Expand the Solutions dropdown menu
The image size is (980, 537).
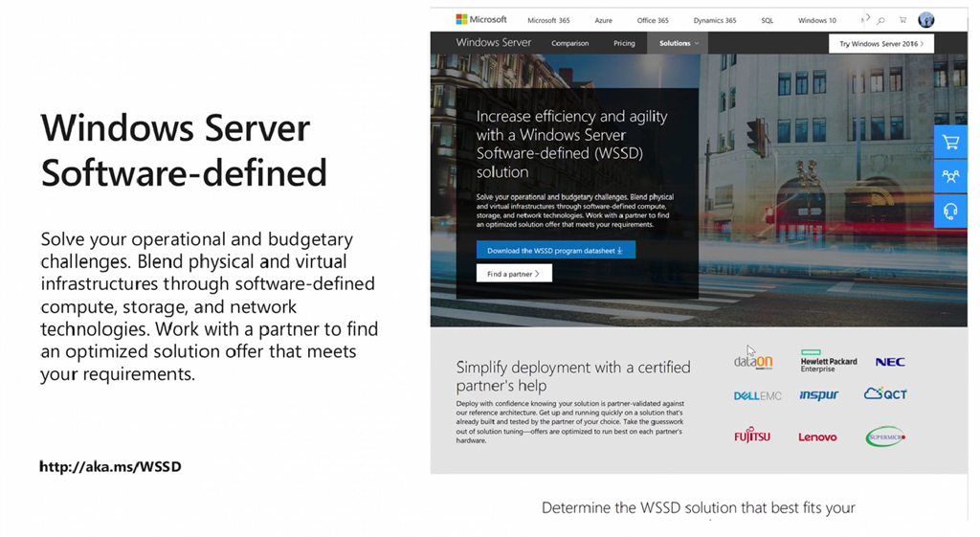[679, 43]
